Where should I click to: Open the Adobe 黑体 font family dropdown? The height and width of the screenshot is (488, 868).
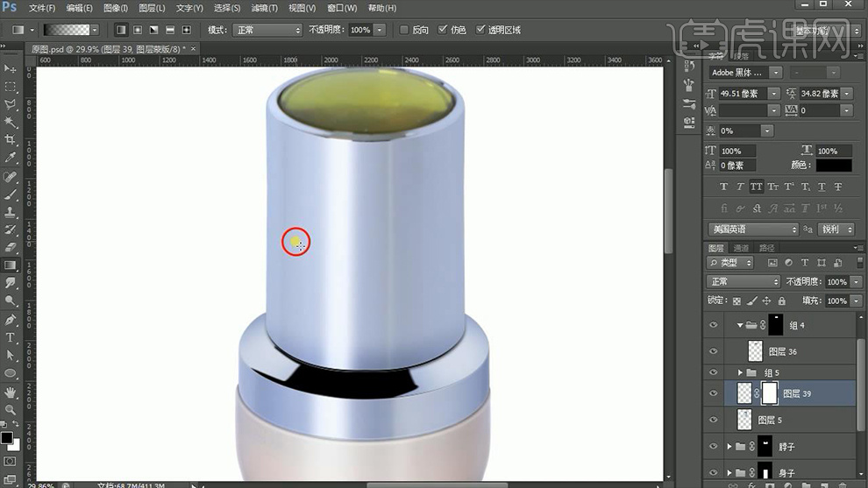click(777, 73)
